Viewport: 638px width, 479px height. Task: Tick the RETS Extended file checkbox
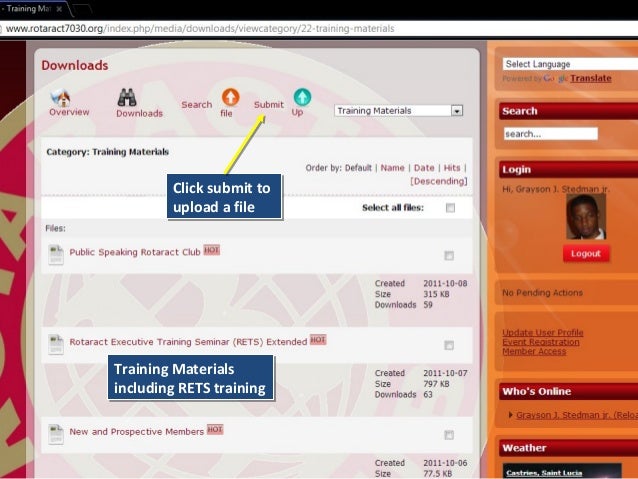click(x=449, y=346)
